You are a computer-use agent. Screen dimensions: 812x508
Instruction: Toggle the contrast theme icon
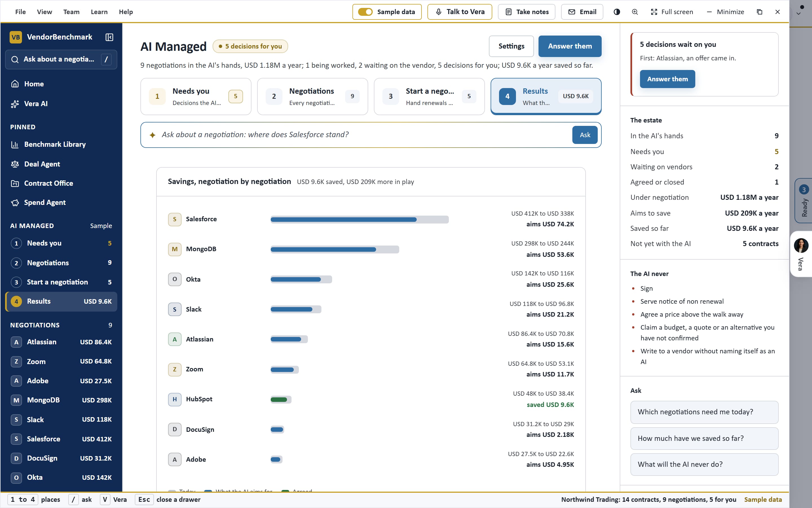pyautogui.click(x=617, y=12)
